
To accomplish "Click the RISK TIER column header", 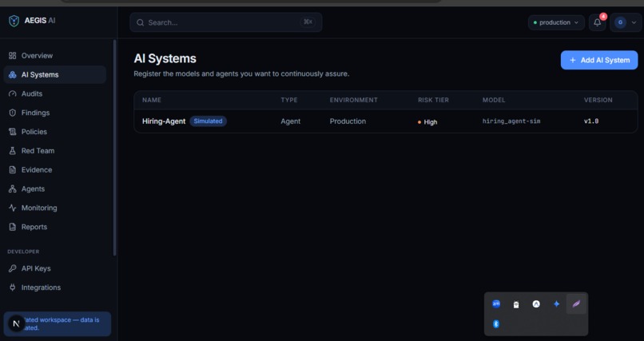I will click(433, 100).
